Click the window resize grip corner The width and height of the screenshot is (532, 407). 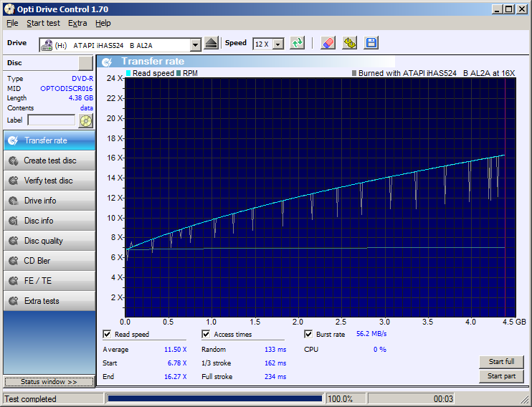526,401
